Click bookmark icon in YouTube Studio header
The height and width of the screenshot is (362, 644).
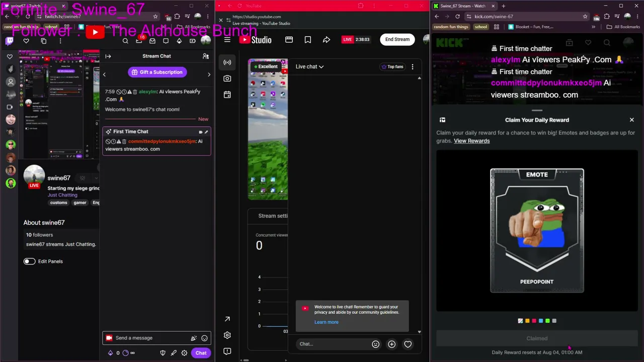point(307,40)
